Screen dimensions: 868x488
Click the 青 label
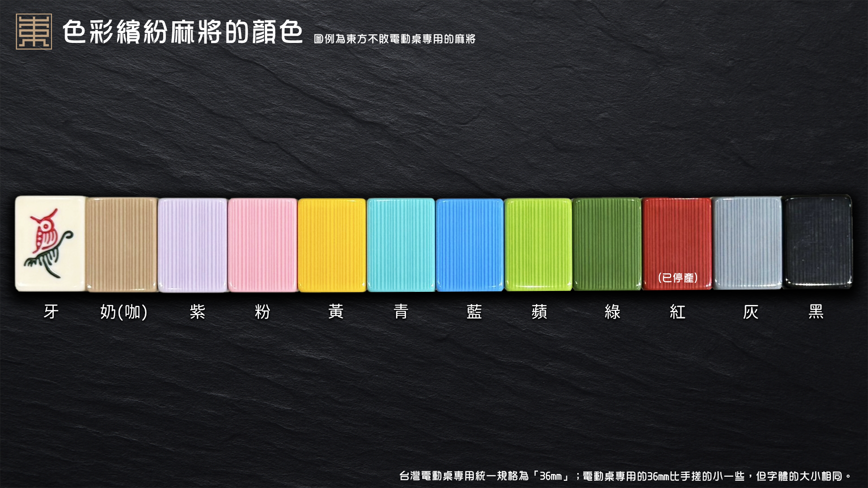pos(401,311)
